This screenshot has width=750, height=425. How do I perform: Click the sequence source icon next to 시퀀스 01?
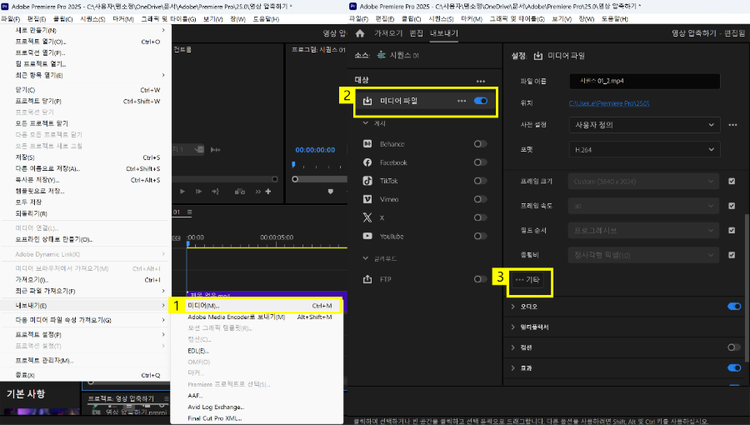click(381, 55)
